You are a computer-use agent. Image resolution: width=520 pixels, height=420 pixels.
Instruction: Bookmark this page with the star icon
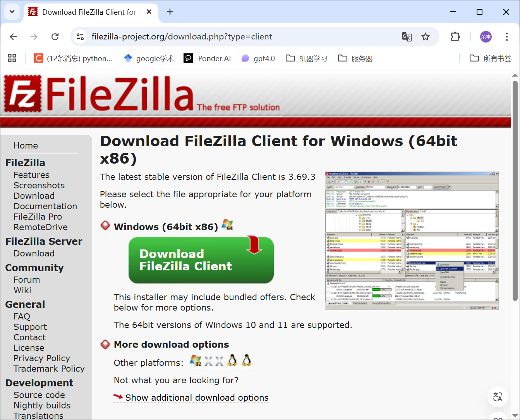426,37
